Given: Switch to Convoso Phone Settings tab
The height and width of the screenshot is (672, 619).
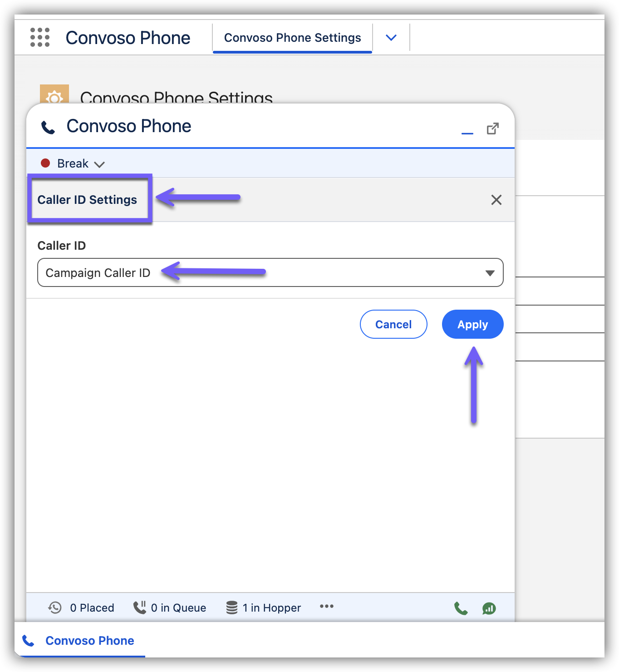Looking at the screenshot, I should coord(292,38).
